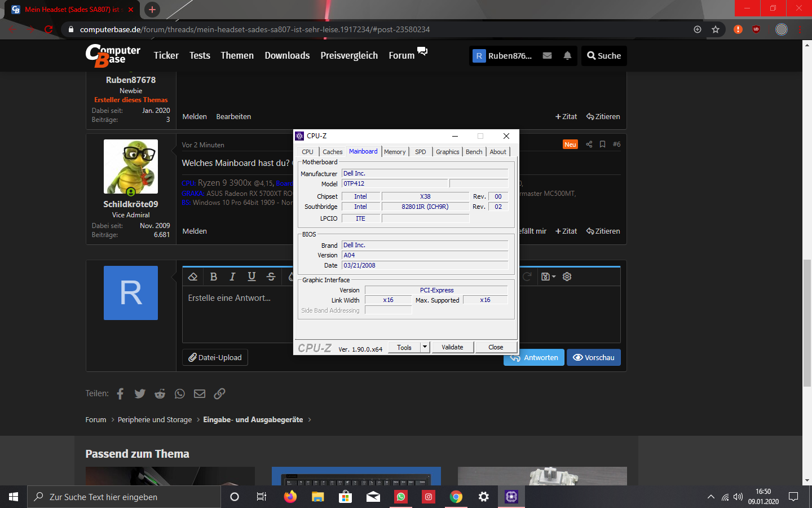Viewport: 812px width, 508px height.
Task: Share the thread on Reddit
Action: coord(160,393)
